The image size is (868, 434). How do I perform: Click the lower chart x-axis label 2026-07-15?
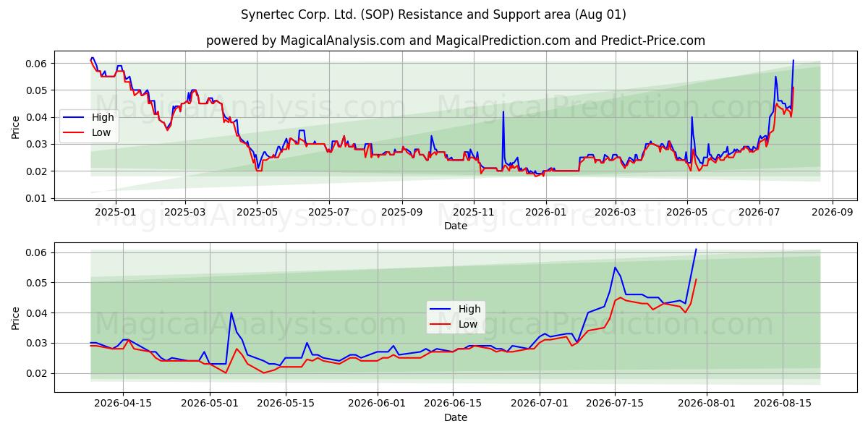click(x=616, y=404)
